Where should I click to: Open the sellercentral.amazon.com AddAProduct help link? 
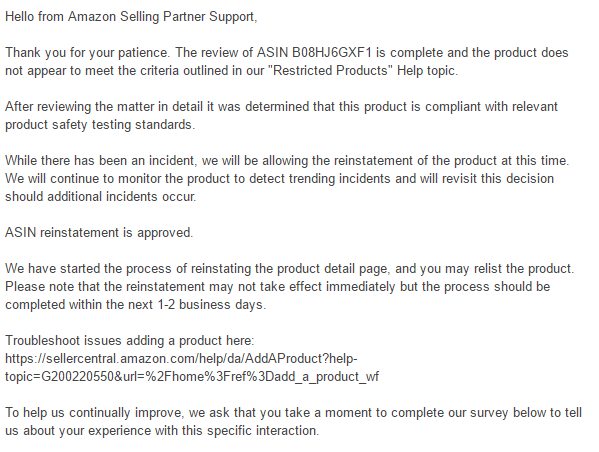(181, 358)
